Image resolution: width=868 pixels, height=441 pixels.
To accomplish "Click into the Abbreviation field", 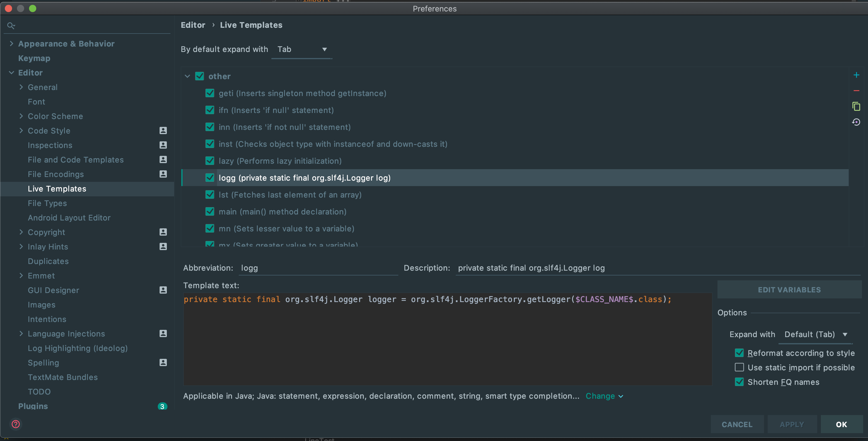I will click(319, 268).
